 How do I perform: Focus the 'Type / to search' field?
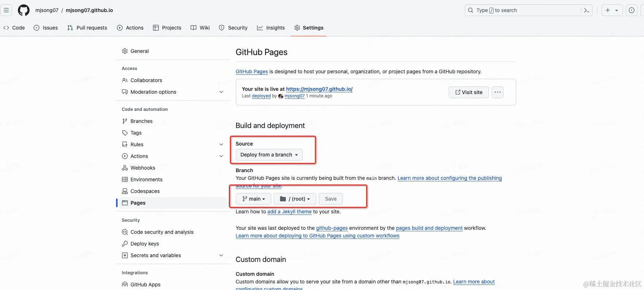coord(528,10)
